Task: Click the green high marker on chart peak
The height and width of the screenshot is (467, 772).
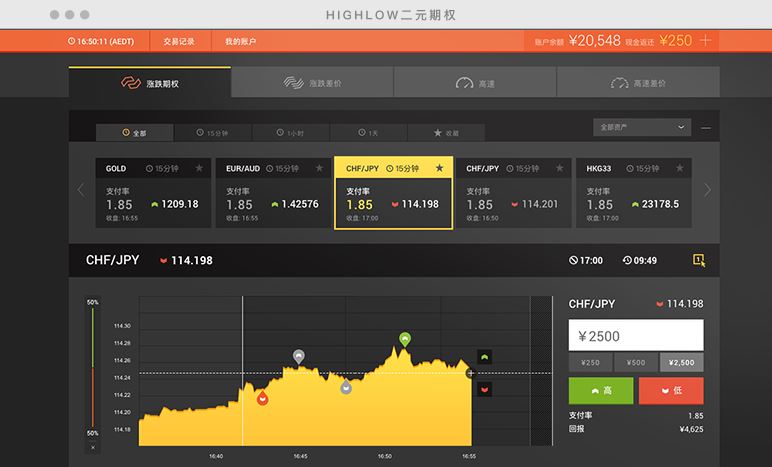Action: tap(405, 339)
